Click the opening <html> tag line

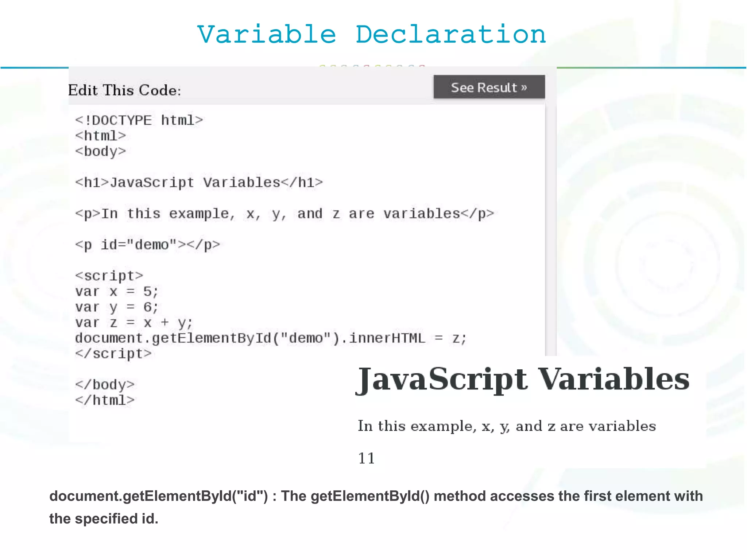[100, 136]
